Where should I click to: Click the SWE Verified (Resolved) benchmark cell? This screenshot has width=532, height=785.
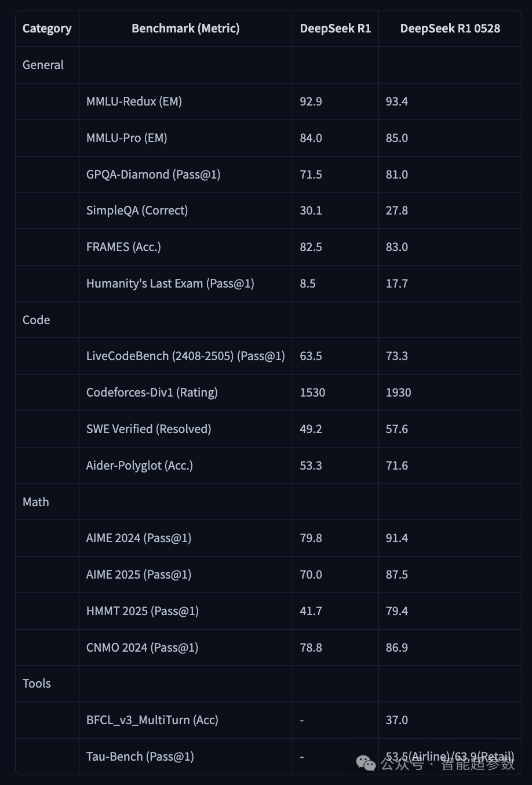point(148,429)
